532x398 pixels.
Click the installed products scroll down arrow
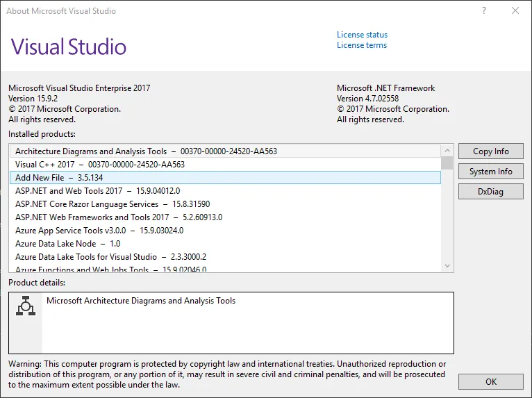[x=447, y=266]
